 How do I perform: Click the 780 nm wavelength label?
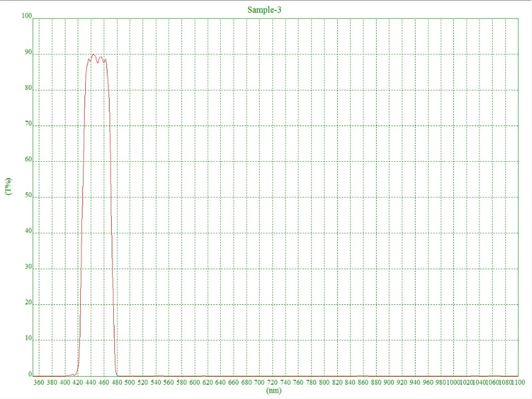(x=311, y=383)
